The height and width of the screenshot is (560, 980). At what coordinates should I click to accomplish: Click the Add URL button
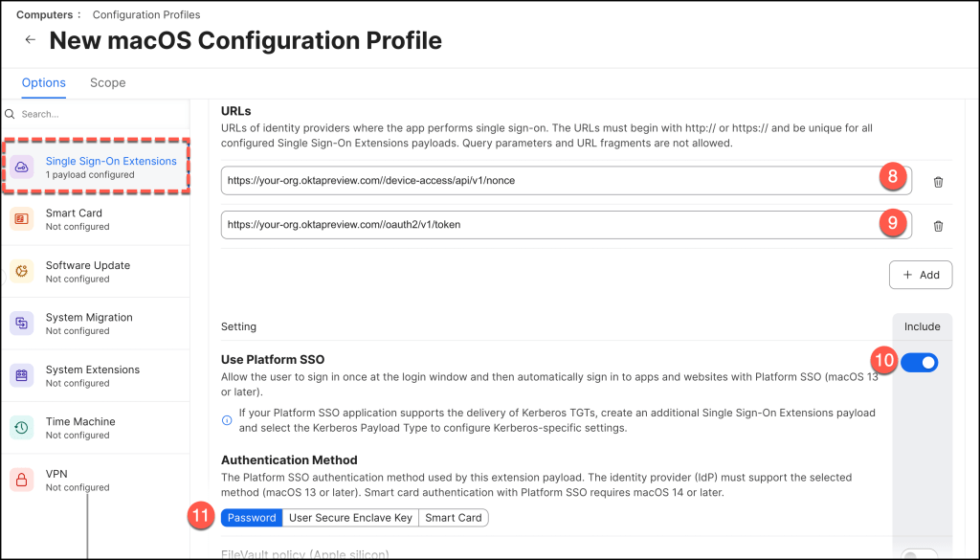[x=921, y=275]
